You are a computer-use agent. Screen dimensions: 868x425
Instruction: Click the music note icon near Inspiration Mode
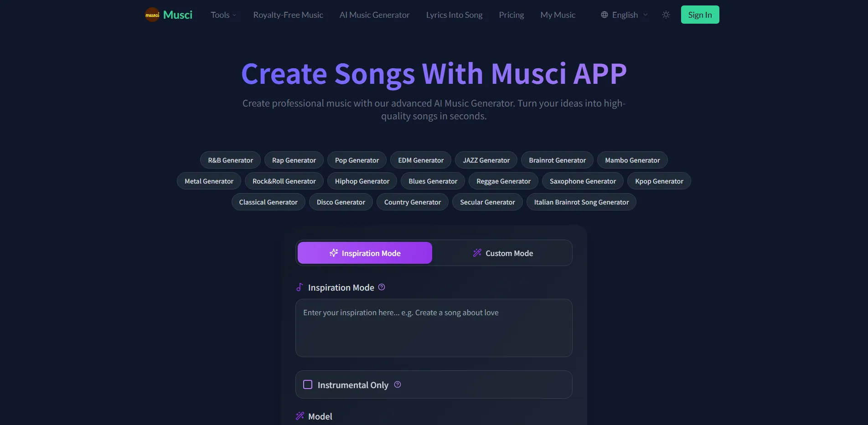[300, 287]
